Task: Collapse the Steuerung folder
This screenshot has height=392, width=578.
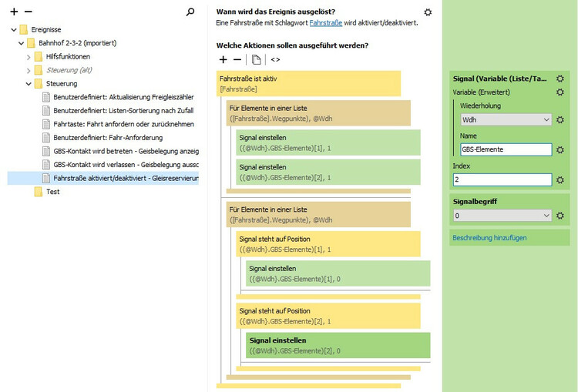Action: (29, 83)
